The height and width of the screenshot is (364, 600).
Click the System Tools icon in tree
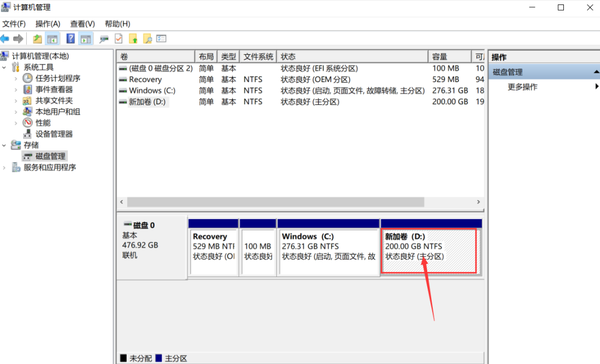coord(16,67)
